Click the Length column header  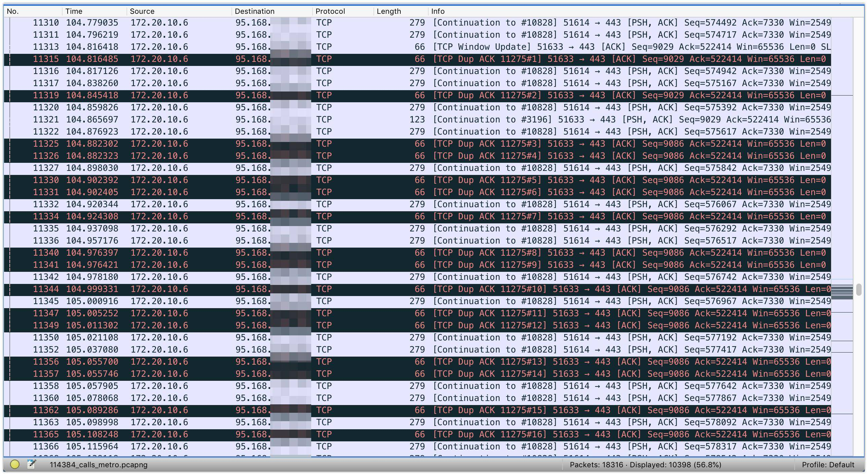tap(389, 11)
